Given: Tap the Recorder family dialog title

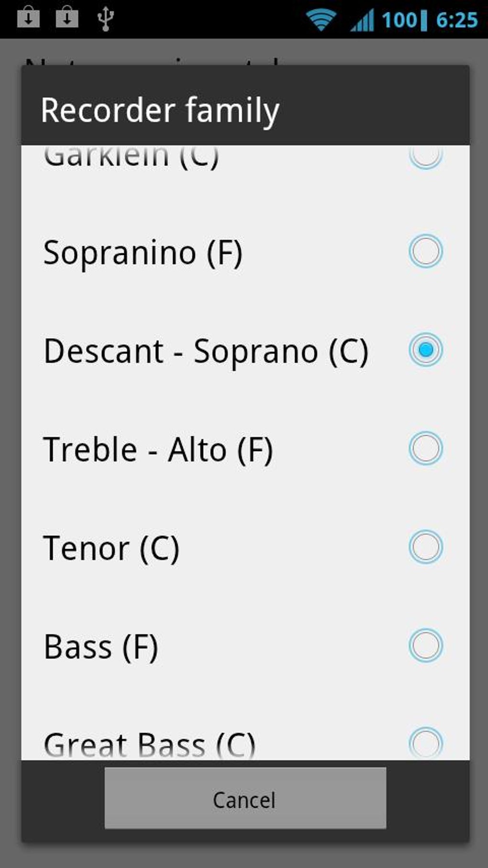Looking at the screenshot, I should click(160, 110).
